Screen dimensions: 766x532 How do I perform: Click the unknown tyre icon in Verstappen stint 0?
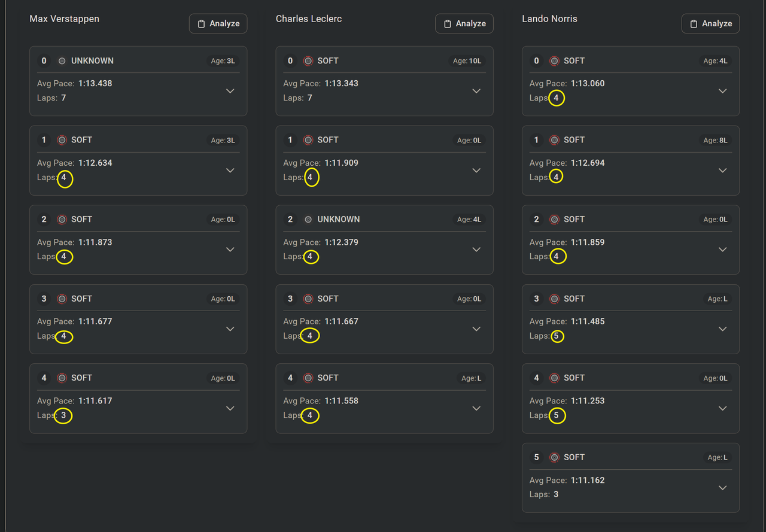click(62, 60)
